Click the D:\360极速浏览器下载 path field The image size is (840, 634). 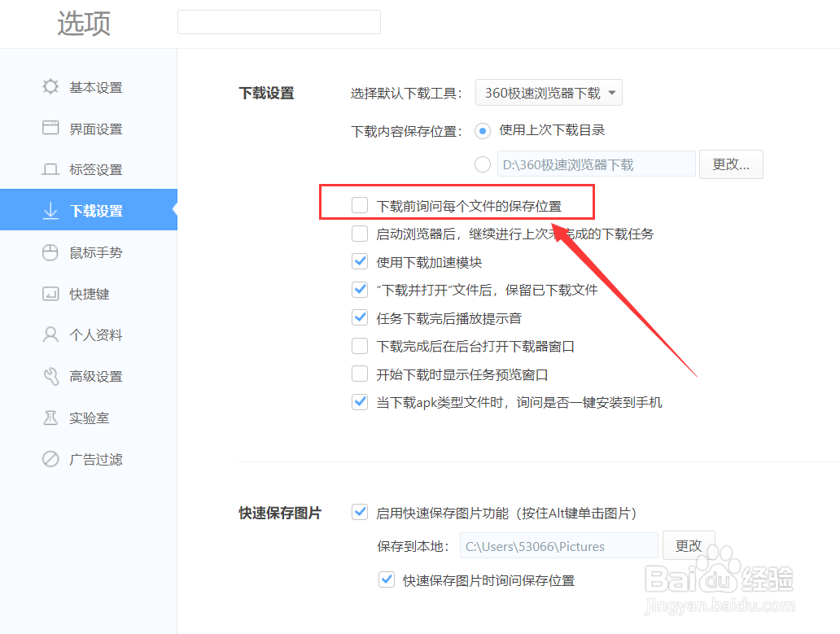click(x=597, y=164)
